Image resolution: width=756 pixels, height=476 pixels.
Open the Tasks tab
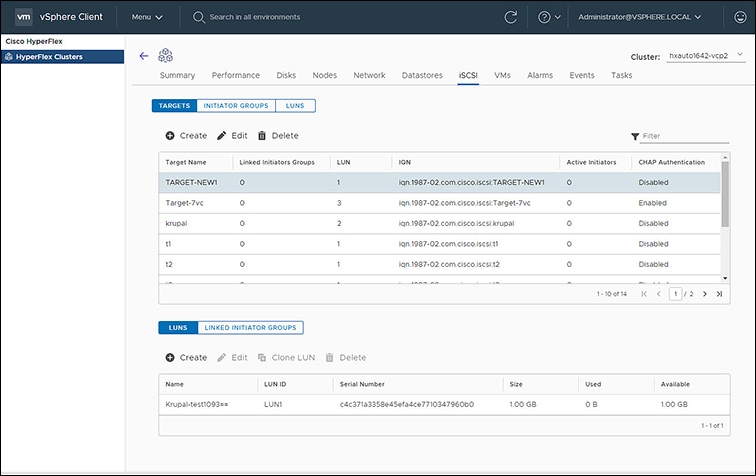pyautogui.click(x=621, y=75)
